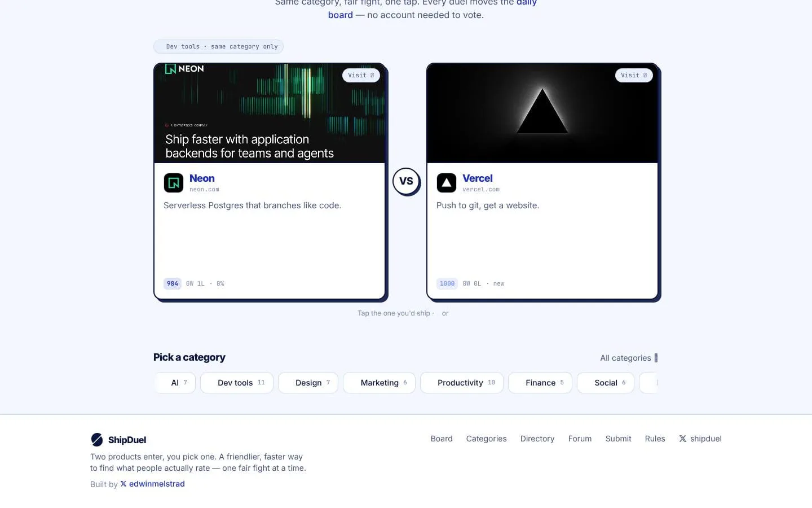The width and height of the screenshot is (812, 508).
Task: Select the Marketing category chip
Action: [x=379, y=383]
